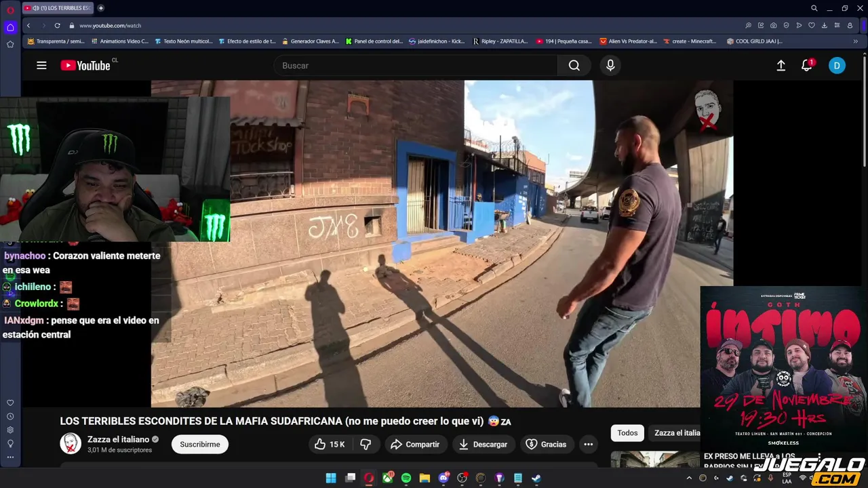
Task: Open Zazza el italiano channel name link
Action: pyautogui.click(x=118, y=439)
